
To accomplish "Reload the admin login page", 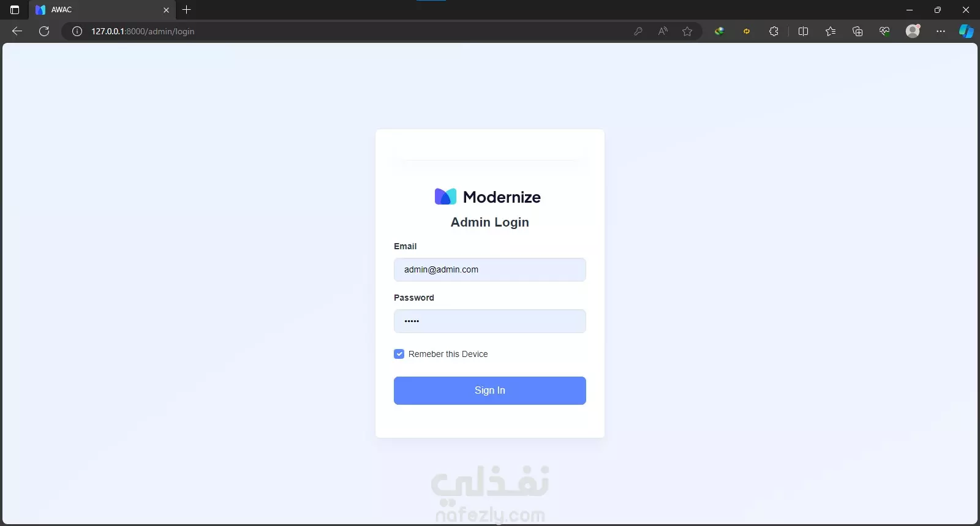I will [x=44, y=31].
